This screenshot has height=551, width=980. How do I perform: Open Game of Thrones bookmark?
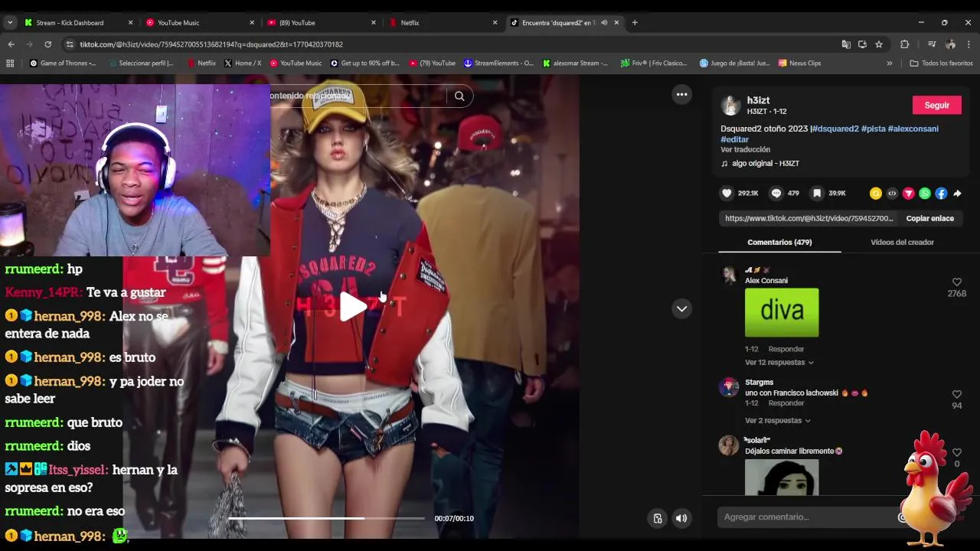pyautogui.click(x=64, y=64)
